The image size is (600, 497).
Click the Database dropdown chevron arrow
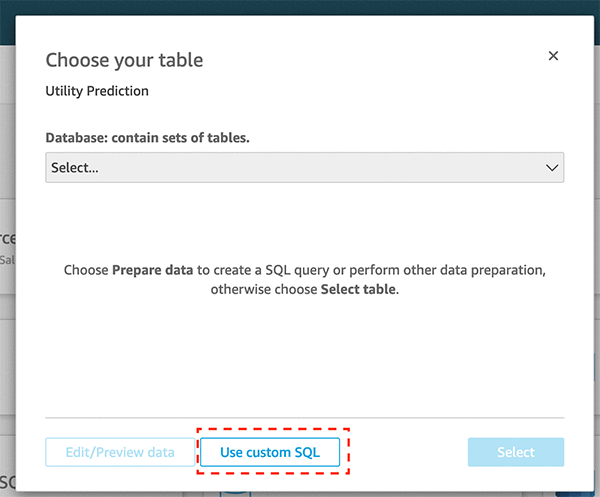coord(552,168)
